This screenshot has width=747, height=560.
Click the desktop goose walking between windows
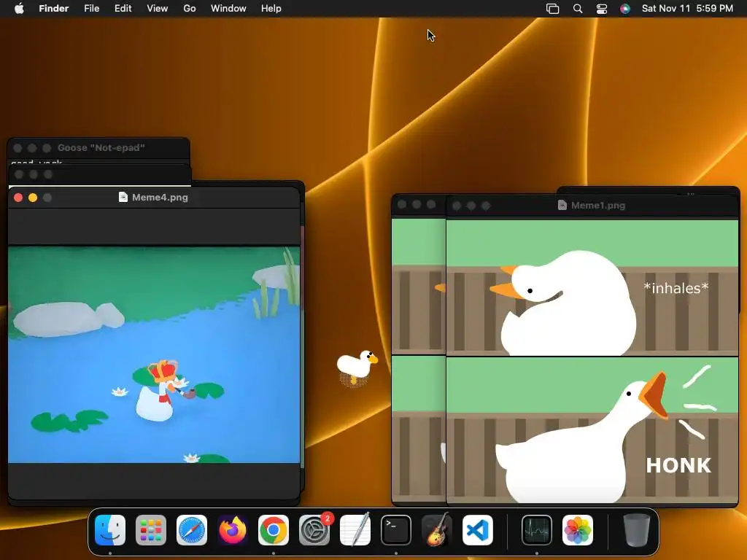point(357,367)
